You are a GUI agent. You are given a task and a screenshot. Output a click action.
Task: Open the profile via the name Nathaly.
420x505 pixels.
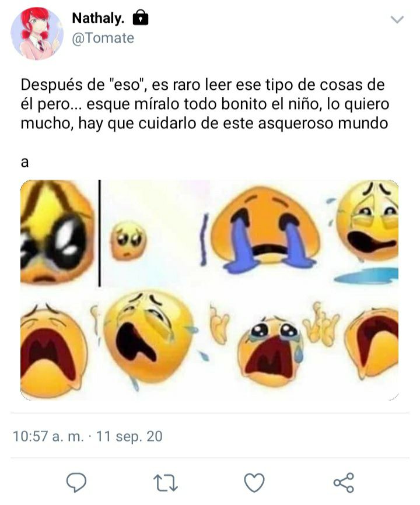click(98, 18)
